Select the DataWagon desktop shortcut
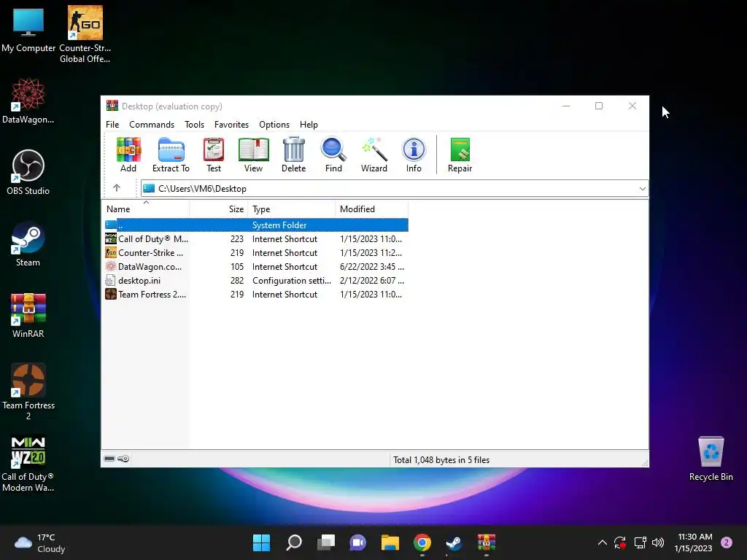This screenshot has height=560, width=747. point(28,101)
